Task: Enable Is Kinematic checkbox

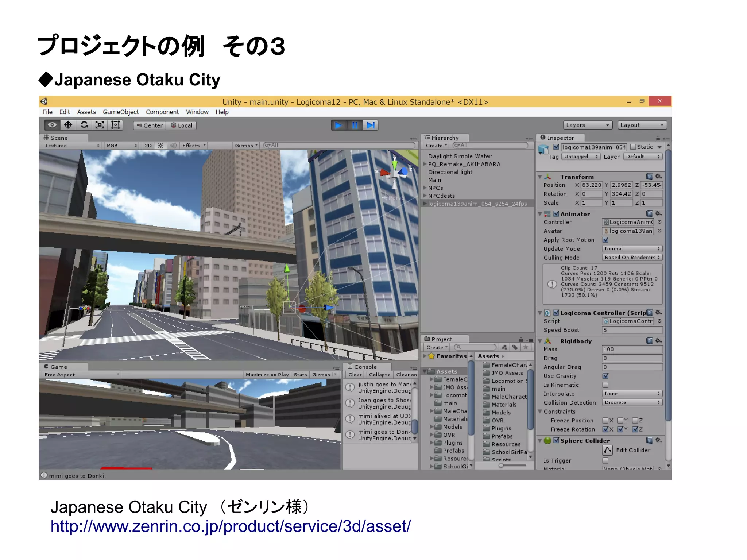Action: (x=605, y=385)
